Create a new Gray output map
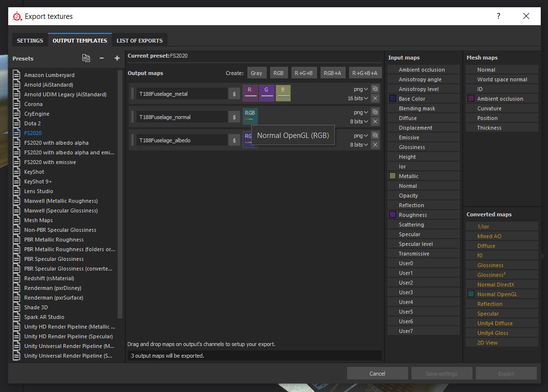Image resolution: width=548 pixels, height=392 pixels. [x=257, y=73]
